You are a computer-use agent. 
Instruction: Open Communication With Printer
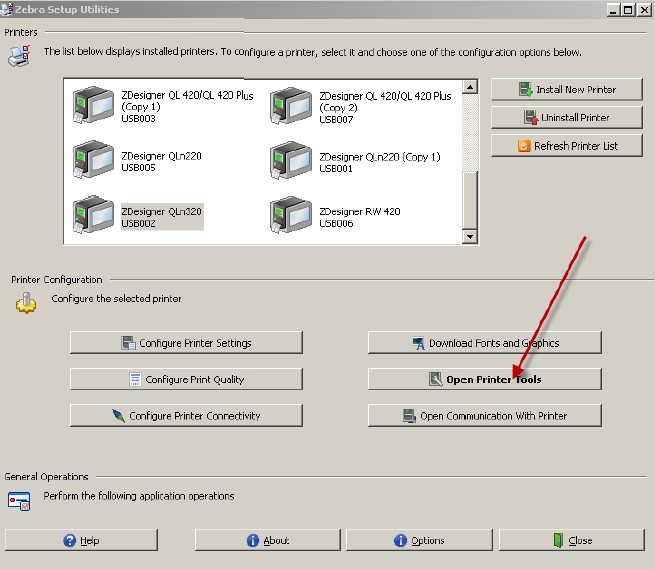coord(485,416)
